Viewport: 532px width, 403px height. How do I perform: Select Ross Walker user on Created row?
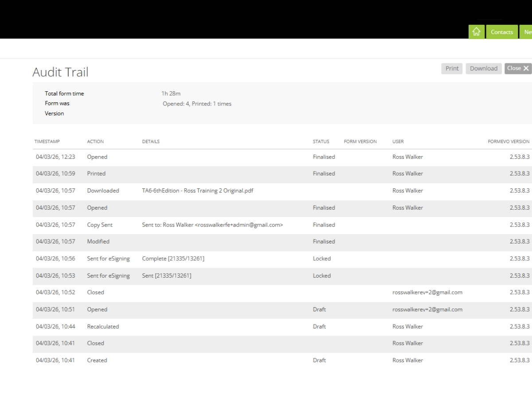[407, 360]
